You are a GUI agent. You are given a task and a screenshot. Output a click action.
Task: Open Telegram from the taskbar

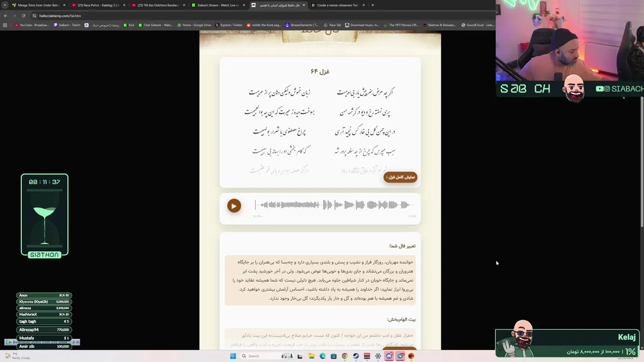coord(400,356)
